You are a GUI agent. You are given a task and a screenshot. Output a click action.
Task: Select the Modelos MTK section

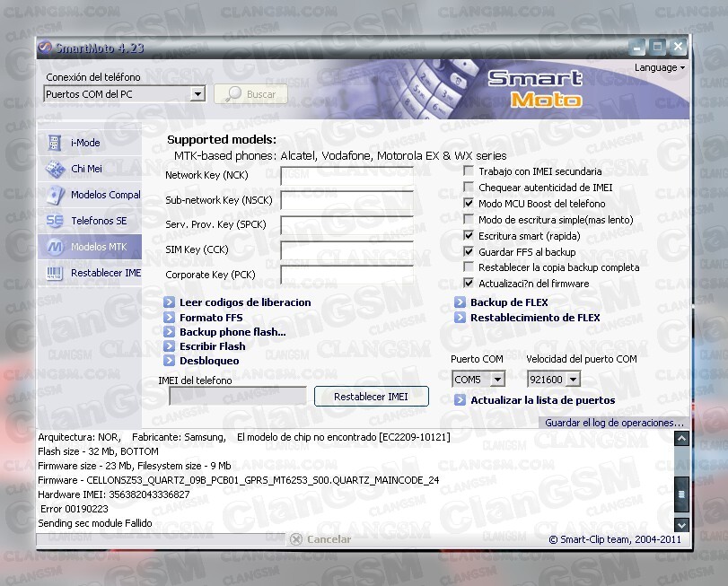pyautogui.click(x=90, y=247)
